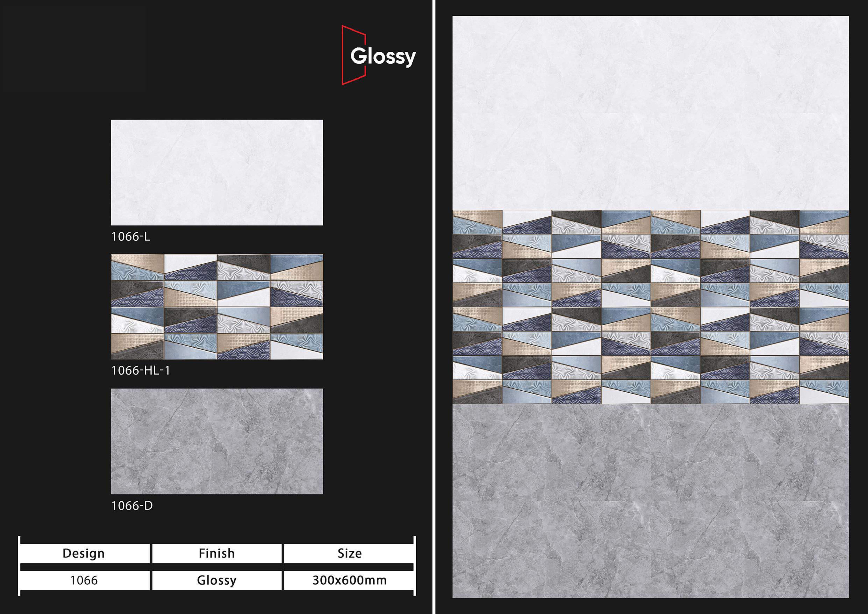Click the geometric band in wall preview
The width and height of the screenshot is (868, 614).
tap(650, 307)
